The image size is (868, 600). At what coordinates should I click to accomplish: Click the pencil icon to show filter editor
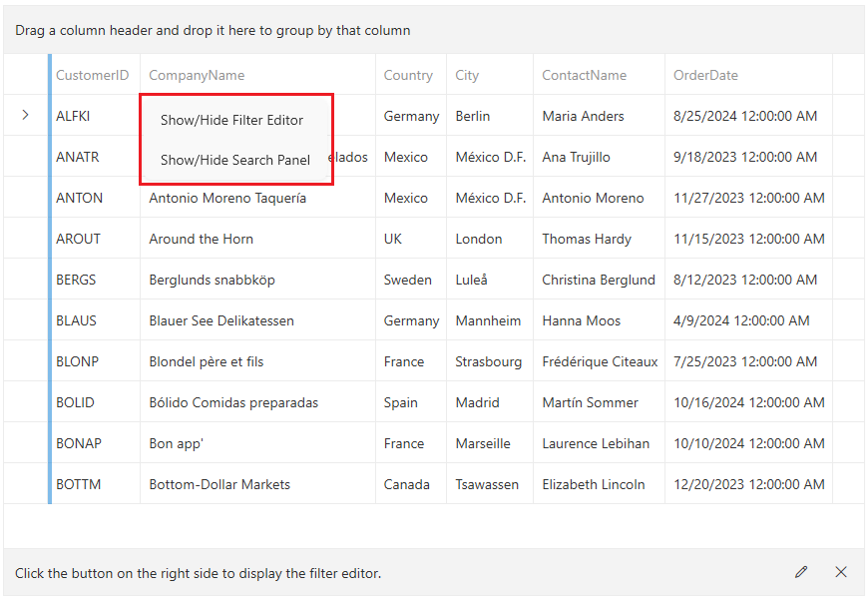[801, 572]
